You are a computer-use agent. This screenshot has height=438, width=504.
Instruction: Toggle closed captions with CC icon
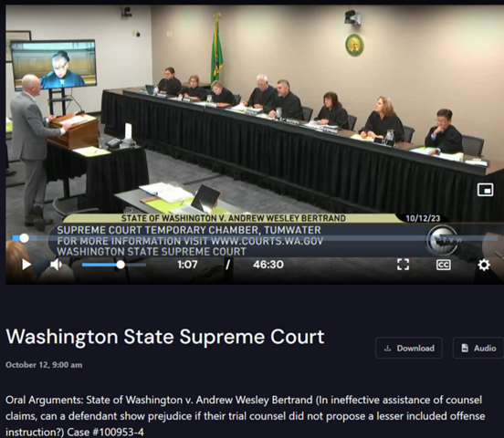(443, 265)
